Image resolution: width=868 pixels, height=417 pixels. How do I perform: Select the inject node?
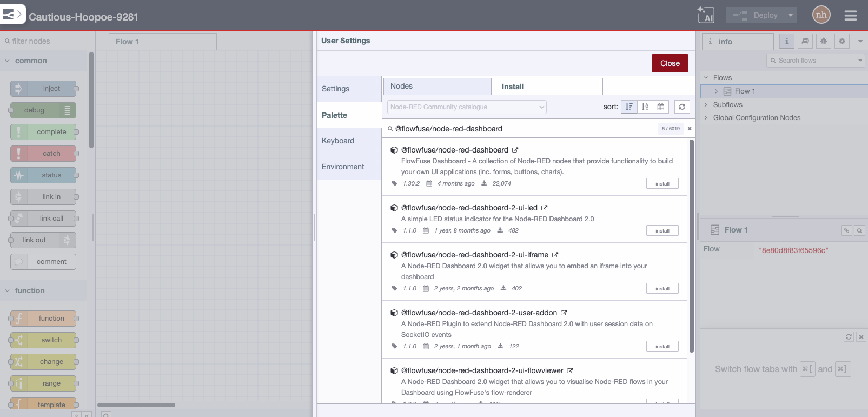[x=43, y=89]
